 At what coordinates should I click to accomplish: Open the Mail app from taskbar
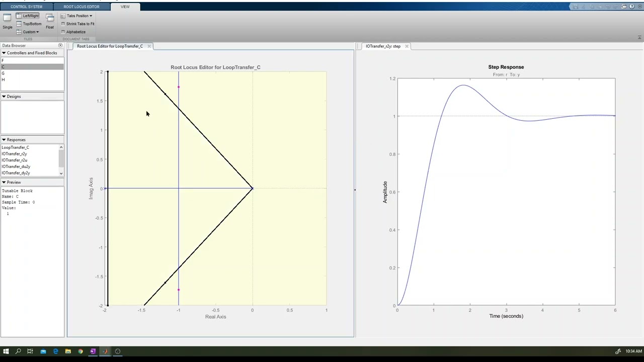pos(43,351)
